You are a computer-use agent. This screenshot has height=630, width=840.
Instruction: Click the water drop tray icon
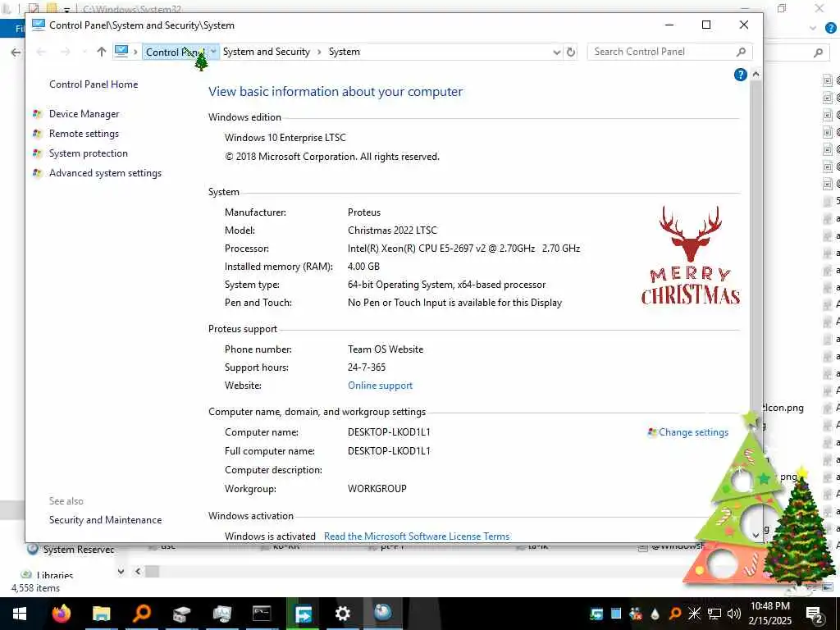tap(655, 614)
